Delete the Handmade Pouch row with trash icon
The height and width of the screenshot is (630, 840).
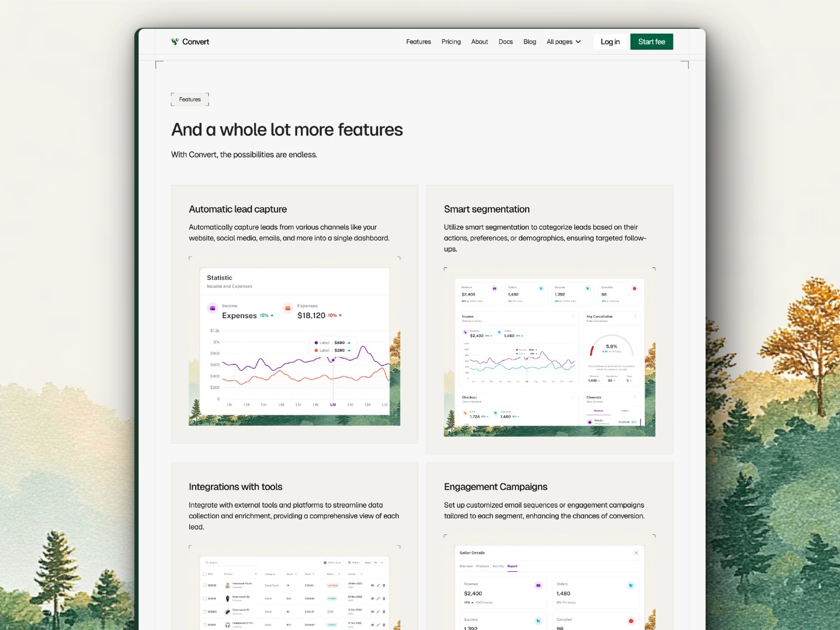pos(384,585)
